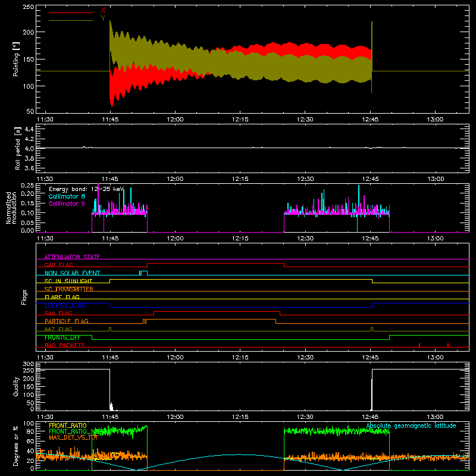Click the red X legend line in pointing plot

click(x=70, y=12)
